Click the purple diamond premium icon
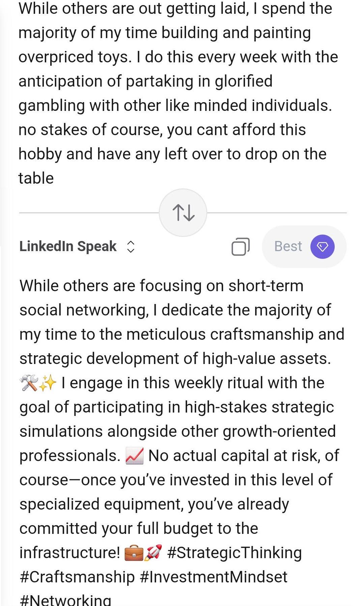 (x=323, y=247)
